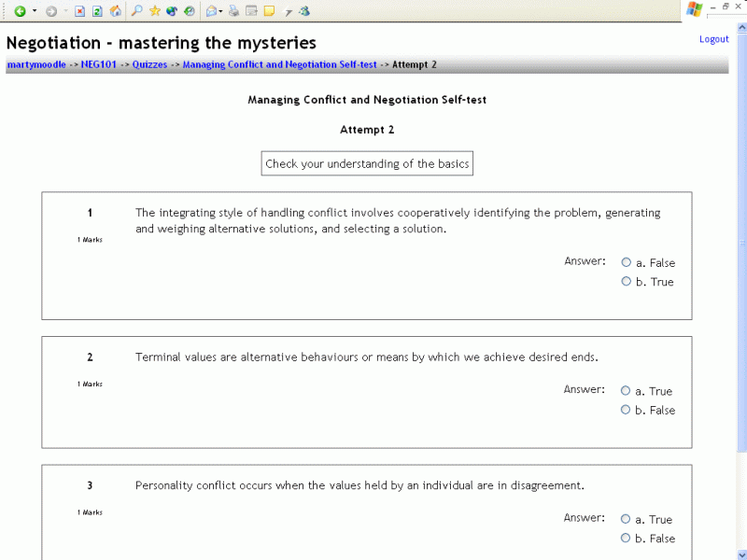Click the vertical scrollbar down arrow
747x560 pixels.
click(x=740, y=553)
